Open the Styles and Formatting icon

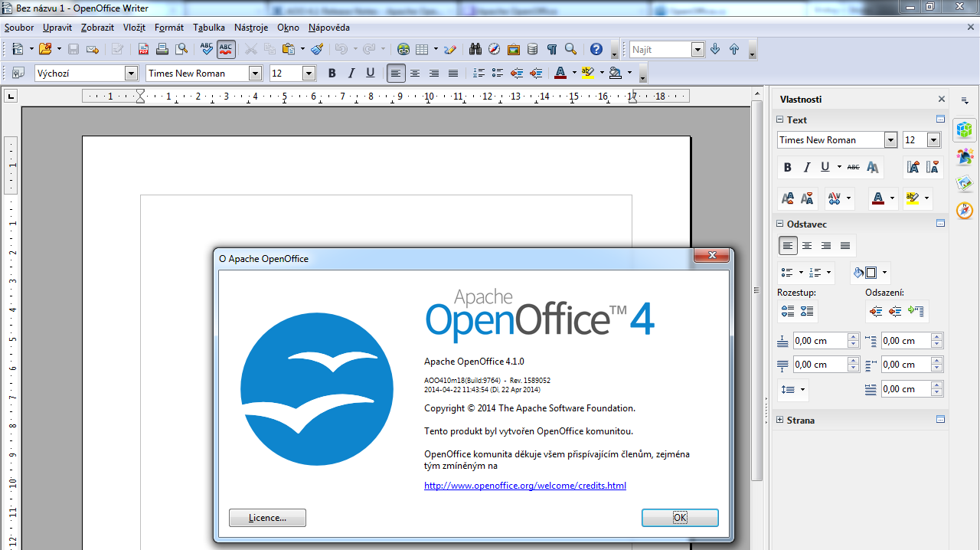18,73
